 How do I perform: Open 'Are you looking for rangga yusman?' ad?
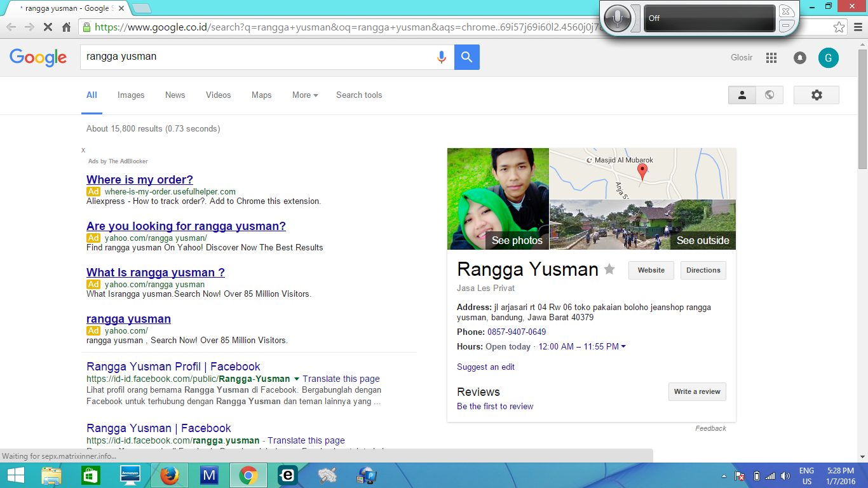click(186, 226)
